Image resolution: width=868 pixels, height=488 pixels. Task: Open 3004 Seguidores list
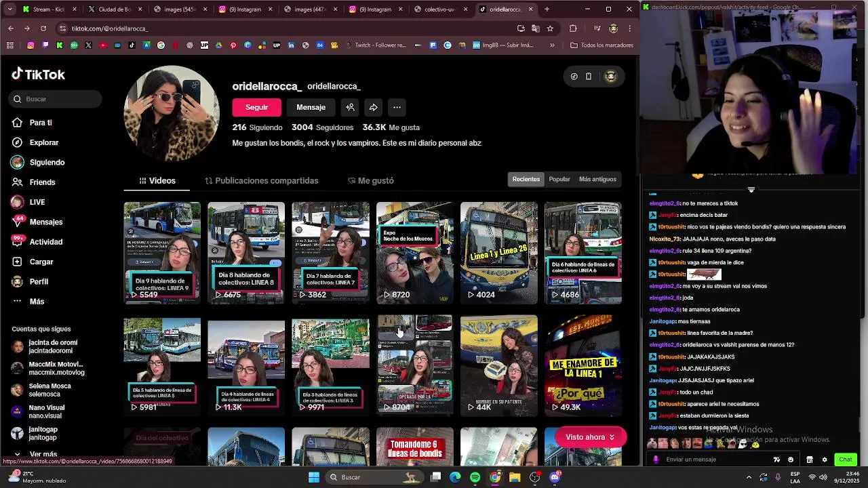[322, 127]
